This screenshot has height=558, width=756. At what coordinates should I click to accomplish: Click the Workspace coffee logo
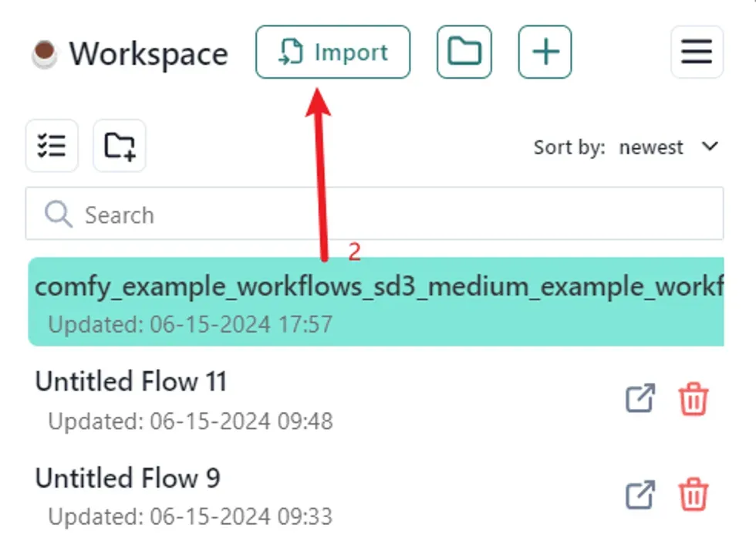pyautogui.click(x=44, y=53)
